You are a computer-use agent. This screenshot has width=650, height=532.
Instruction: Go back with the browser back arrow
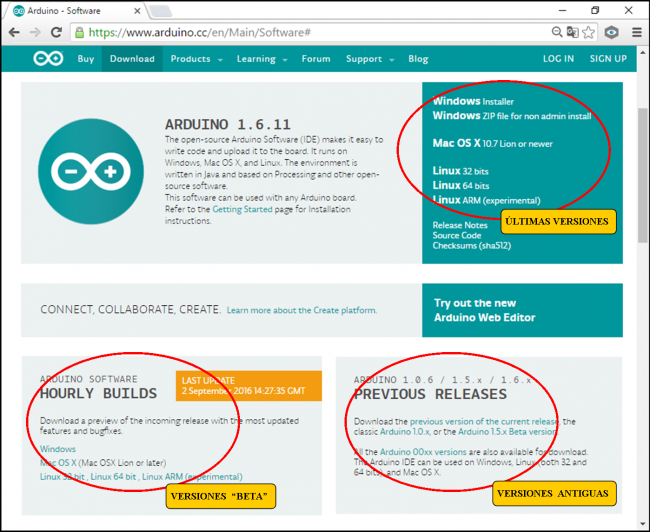(14, 32)
